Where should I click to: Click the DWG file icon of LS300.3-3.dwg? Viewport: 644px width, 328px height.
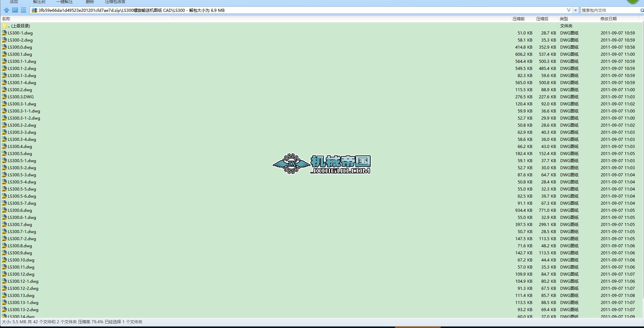point(4,132)
